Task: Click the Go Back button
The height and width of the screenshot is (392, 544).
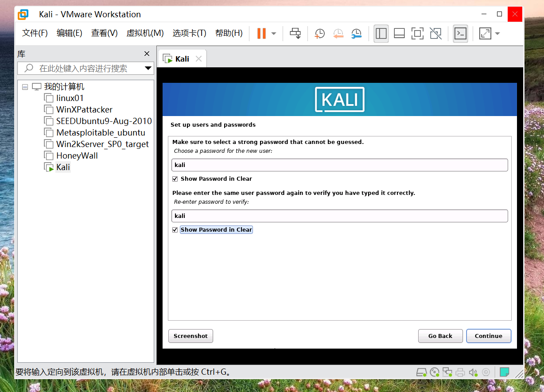Action: coord(440,336)
